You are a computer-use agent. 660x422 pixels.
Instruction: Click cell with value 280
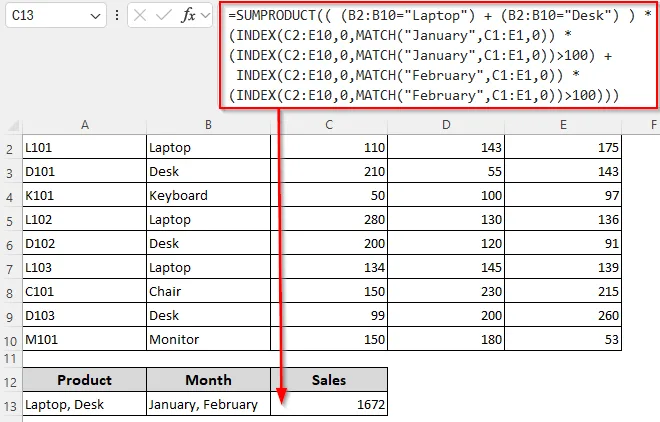tap(329, 219)
